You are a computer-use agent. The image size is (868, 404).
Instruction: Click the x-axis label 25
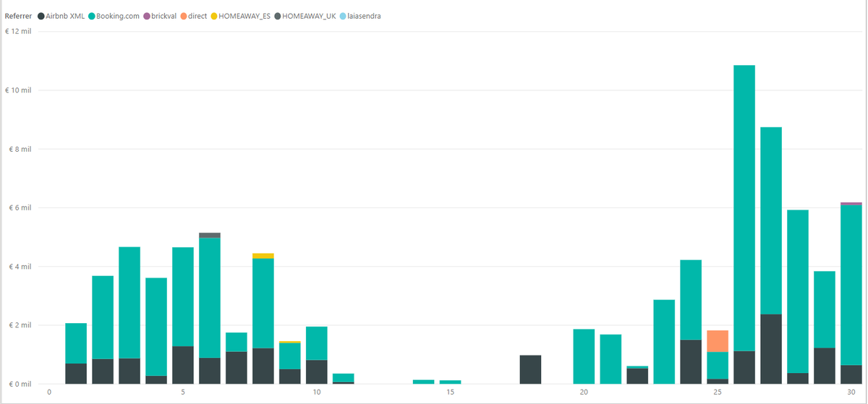pyautogui.click(x=718, y=392)
